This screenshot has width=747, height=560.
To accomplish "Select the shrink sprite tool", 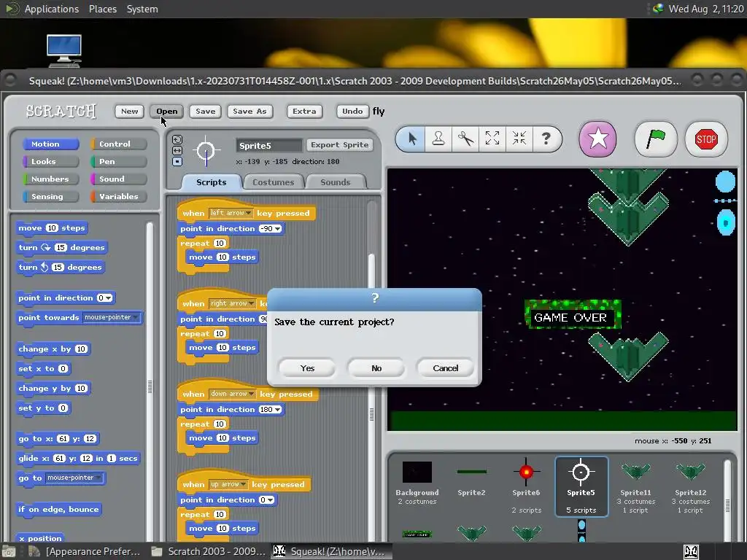I will tap(519, 139).
